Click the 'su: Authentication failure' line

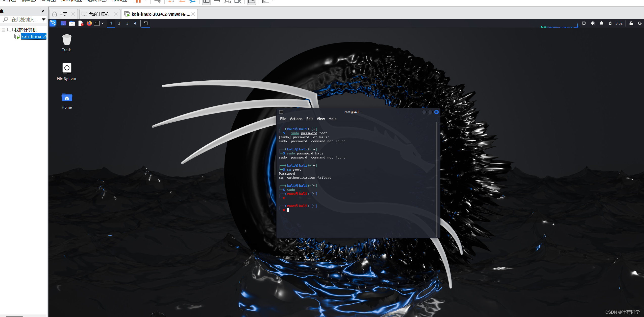pyautogui.click(x=305, y=178)
